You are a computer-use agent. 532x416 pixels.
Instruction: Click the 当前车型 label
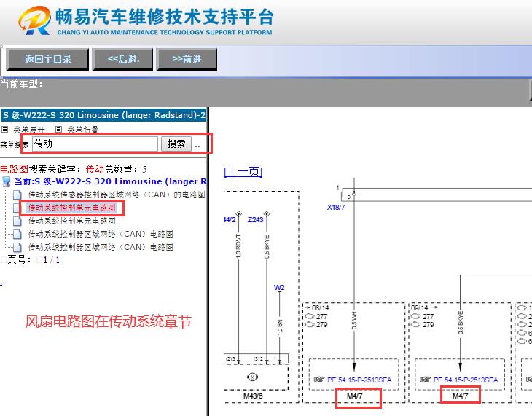22,85
